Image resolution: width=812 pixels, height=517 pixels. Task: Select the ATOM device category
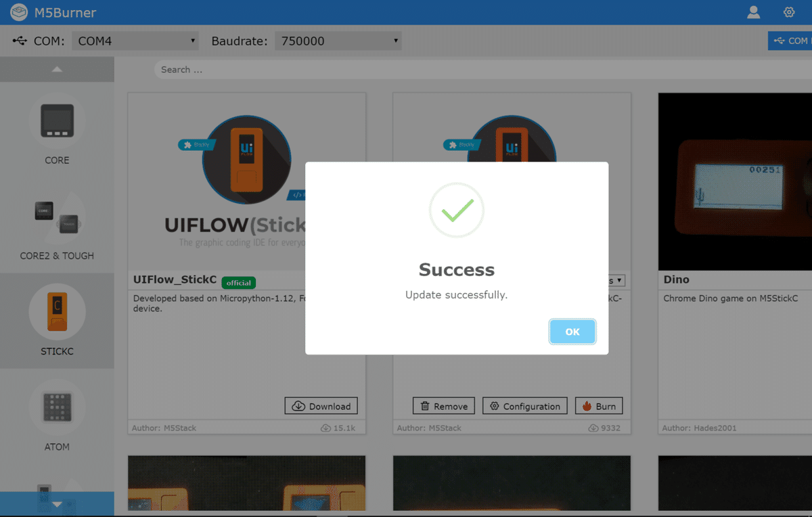click(57, 416)
